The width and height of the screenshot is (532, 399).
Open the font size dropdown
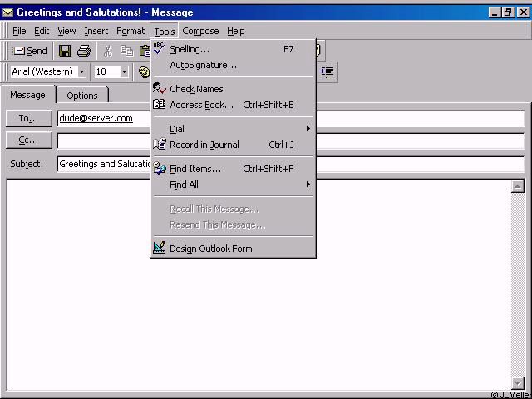point(124,72)
